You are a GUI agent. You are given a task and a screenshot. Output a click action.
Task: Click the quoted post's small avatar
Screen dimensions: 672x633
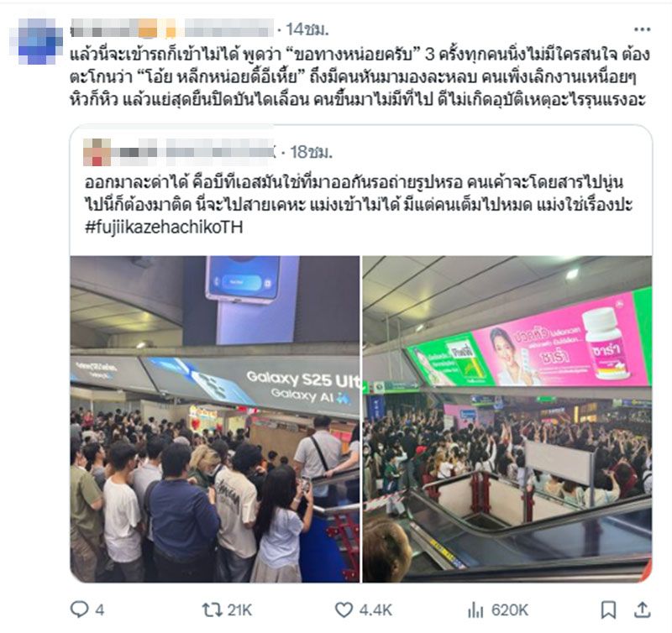coord(97,152)
